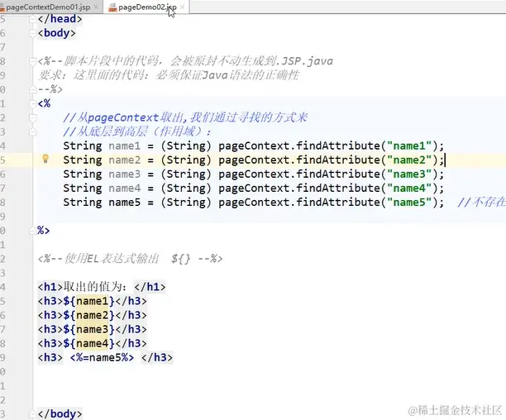The height and width of the screenshot is (420, 506).
Task: Click the comment //从底层到高层(作用域):
Action: coord(136,132)
